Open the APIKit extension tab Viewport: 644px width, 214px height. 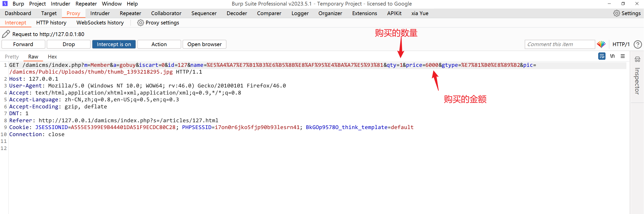394,13
